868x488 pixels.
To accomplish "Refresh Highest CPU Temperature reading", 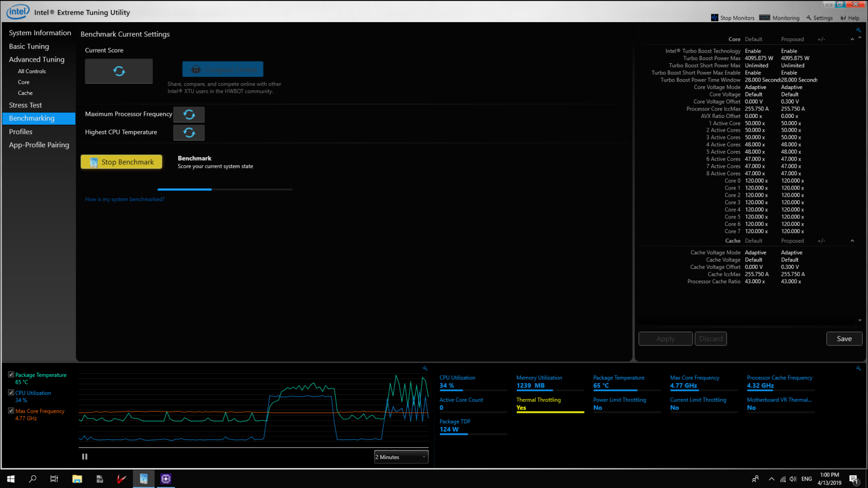I will (189, 132).
